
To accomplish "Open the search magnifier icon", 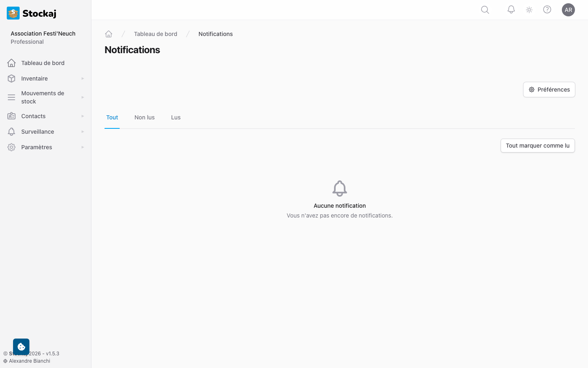I will click(485, 10).
